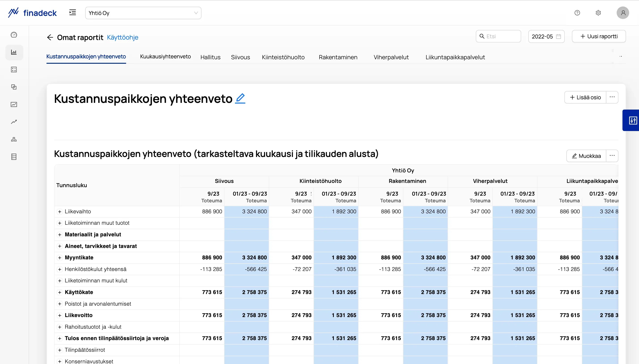The width and height of the screenshot is (639, 364).
Task: Open the 2022-05 date picker field
Action: [x=546, y=36]
